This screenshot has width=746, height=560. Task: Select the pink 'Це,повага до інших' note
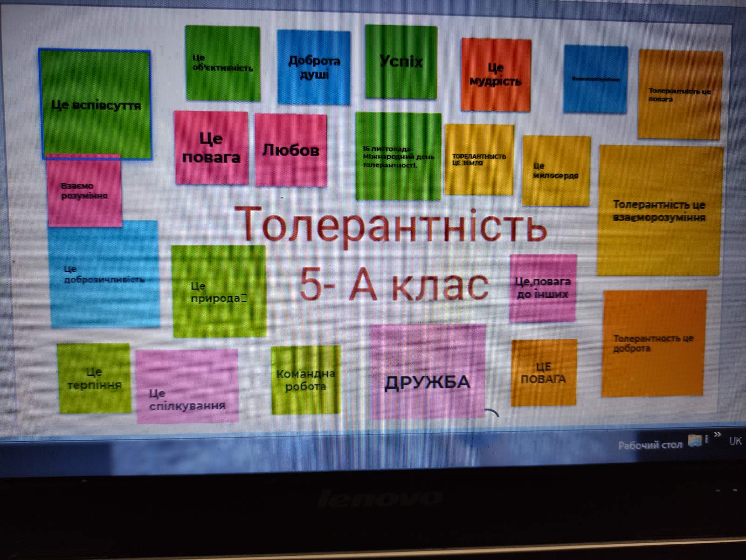click(x=543, y=288)
